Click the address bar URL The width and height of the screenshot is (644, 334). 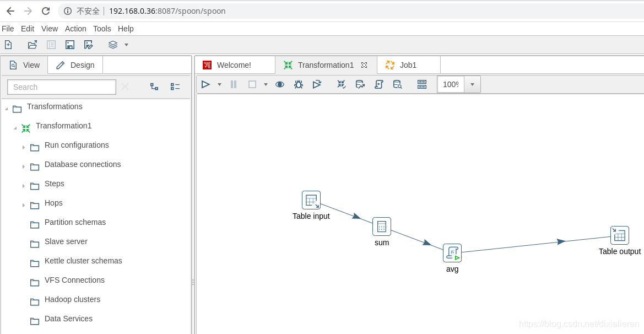click(167, 11)
